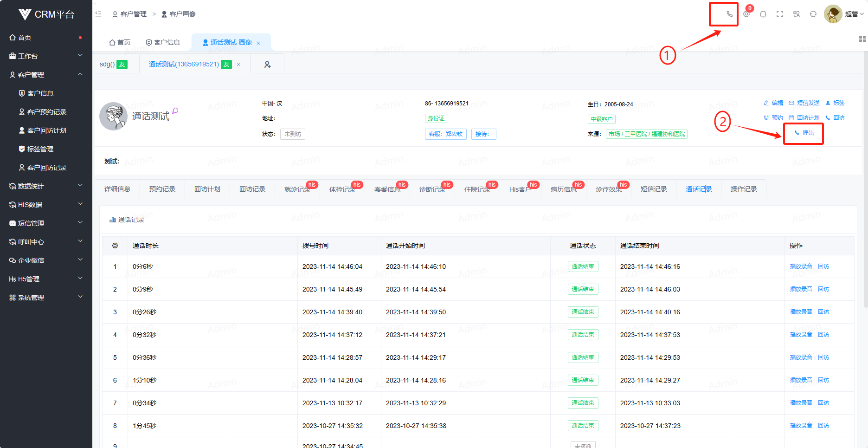The image size is (868, 448).
Task: Click the 中级客户 tag
Action: click(x=602, y=119)
